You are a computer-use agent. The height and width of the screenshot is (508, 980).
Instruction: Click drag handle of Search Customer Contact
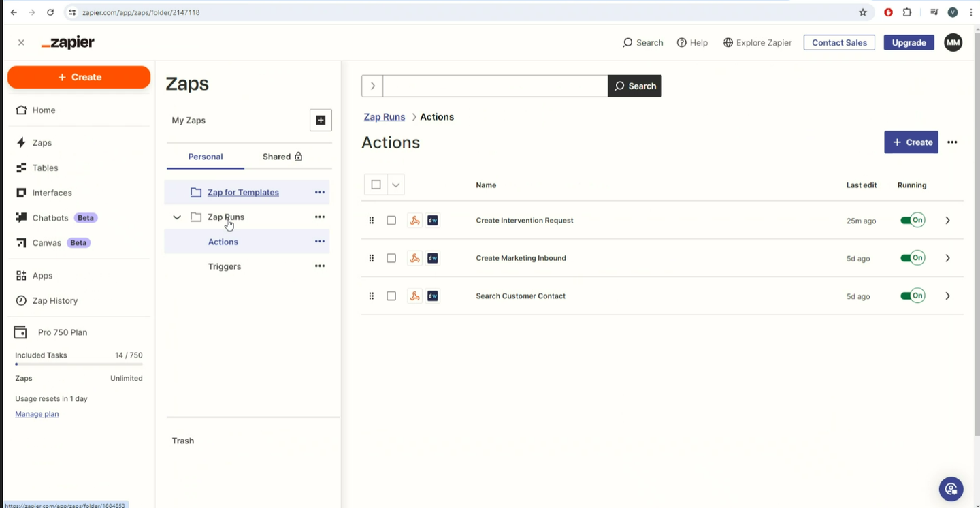click(x=371, y=296)
